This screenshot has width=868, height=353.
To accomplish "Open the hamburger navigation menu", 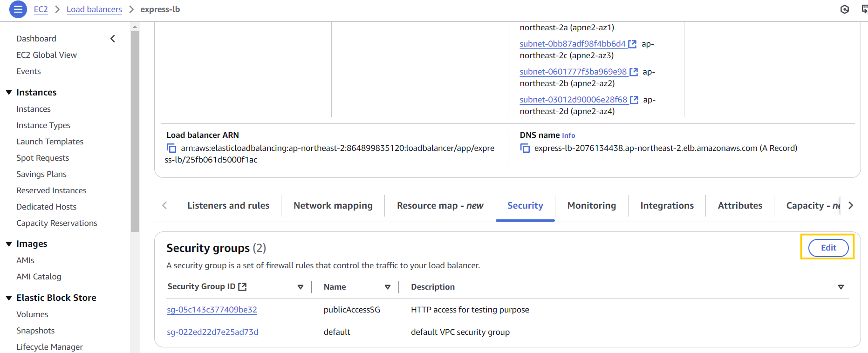I will click(18, 9).
